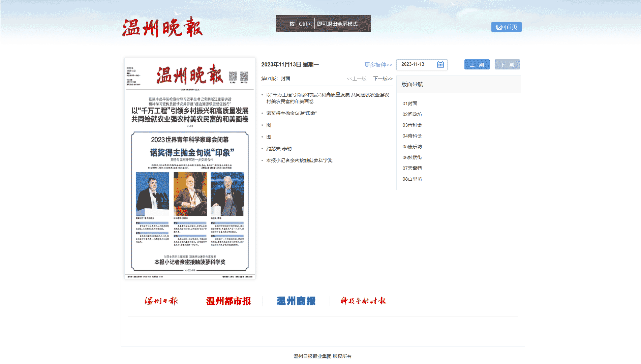Image resolution: width=641 pixels, height=364 pixels.
Task: Open the first 图 article link
Action: click(x=269, y=125)
